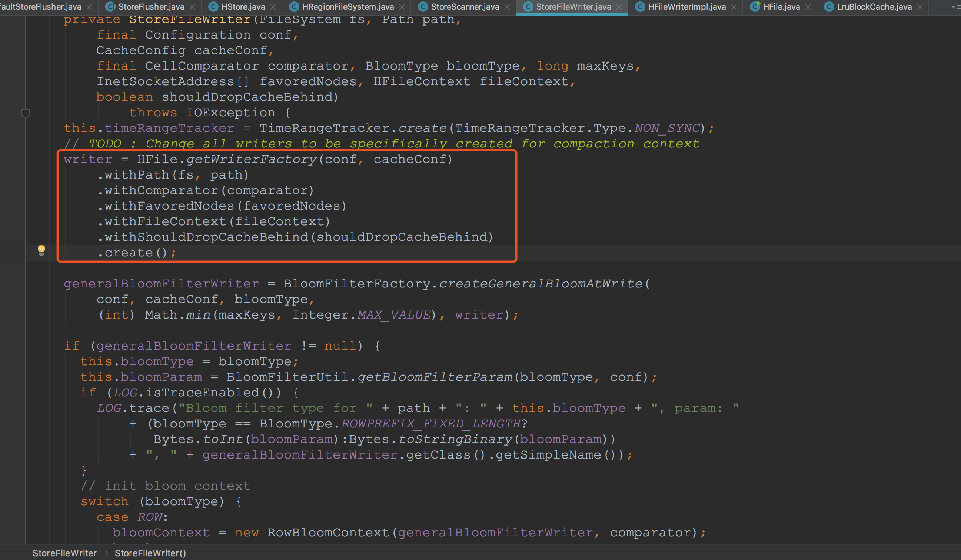This screenshot has width=961, height=560.
Task: Close the HStore.java tab
Action: pos(273,7)
